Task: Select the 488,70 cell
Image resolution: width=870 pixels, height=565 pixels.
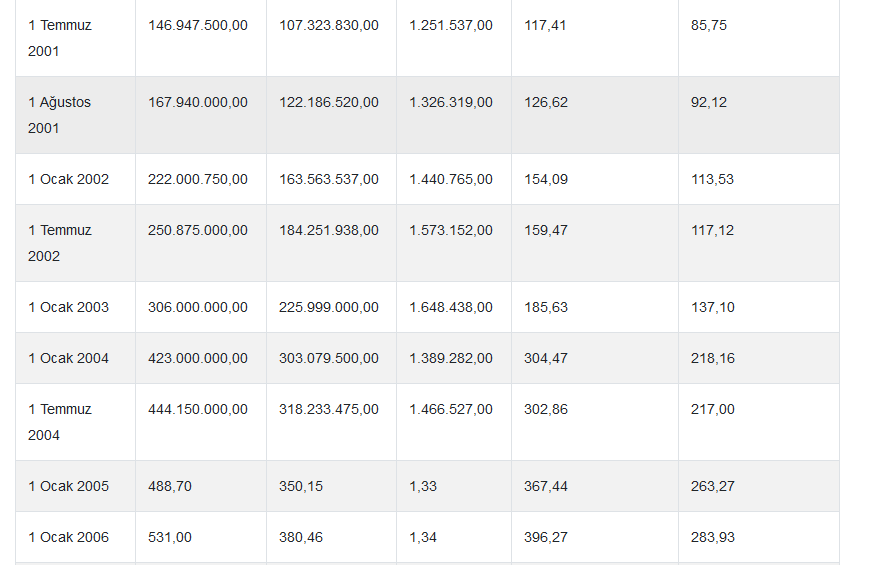Action: click(x=170, y=486)
